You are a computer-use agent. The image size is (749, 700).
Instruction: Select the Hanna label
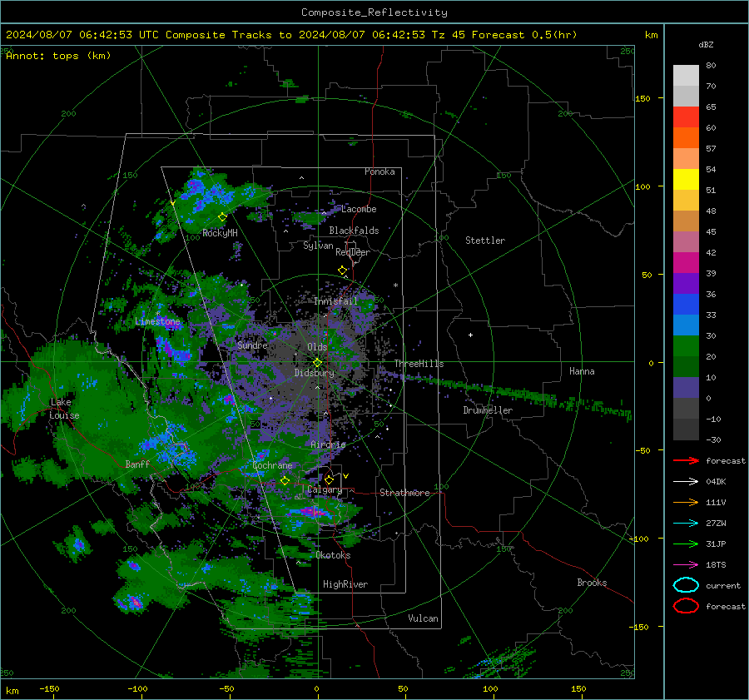click(582, 371)
